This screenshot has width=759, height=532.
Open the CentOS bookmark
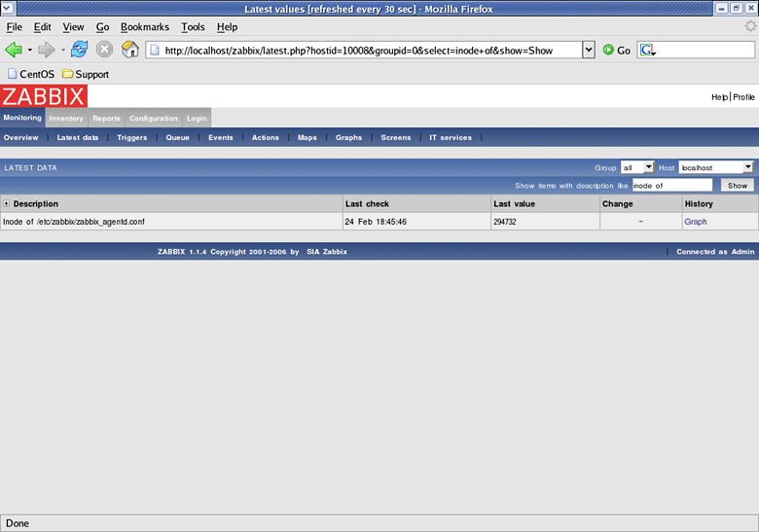[29, 74]
